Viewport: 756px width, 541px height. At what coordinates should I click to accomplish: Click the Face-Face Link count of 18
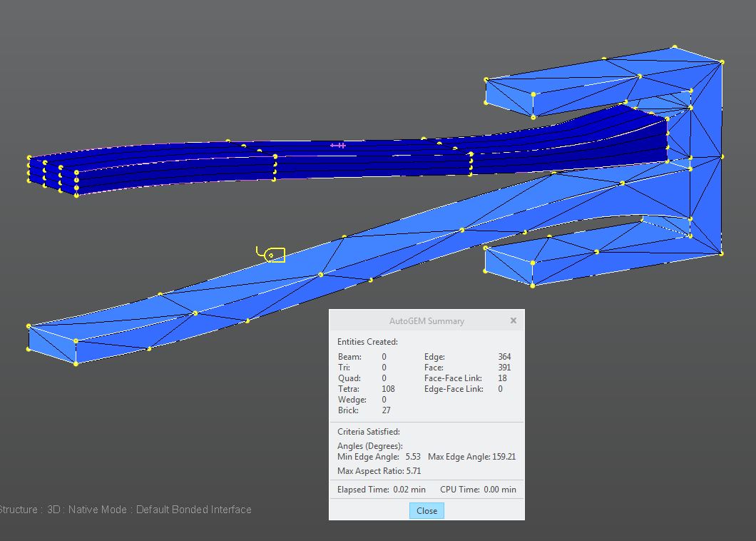[501, 378]
